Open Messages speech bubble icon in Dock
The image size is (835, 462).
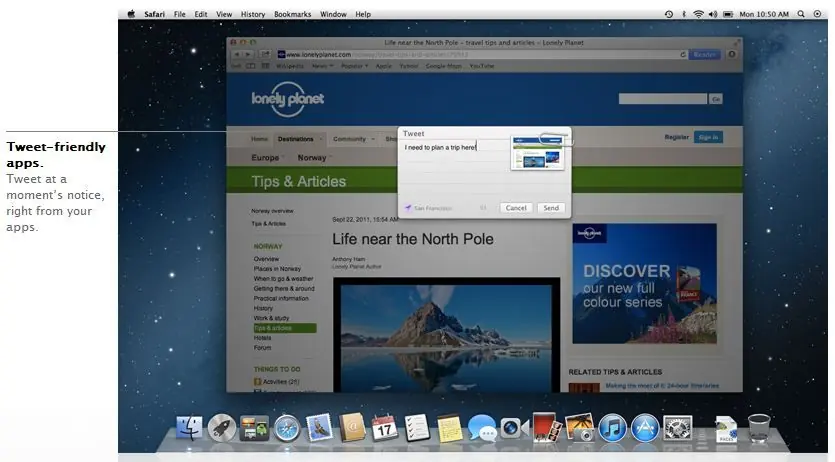tap(482, 428)
